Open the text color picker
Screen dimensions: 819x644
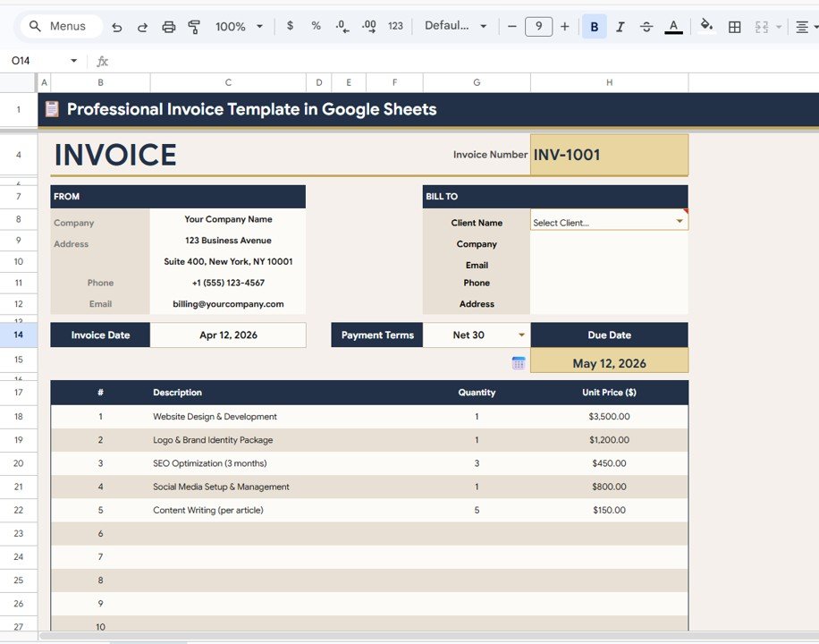(673, 26)
